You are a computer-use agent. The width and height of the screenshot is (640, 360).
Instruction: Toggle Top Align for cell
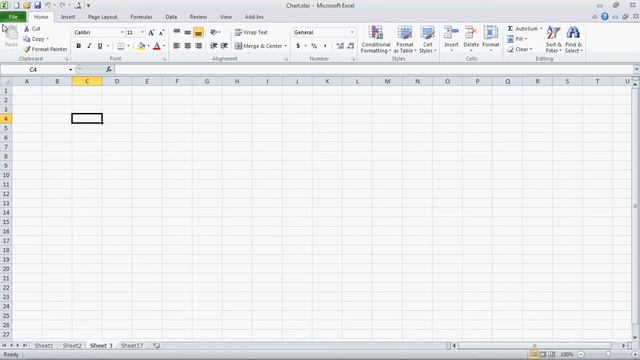click(177, 32)
